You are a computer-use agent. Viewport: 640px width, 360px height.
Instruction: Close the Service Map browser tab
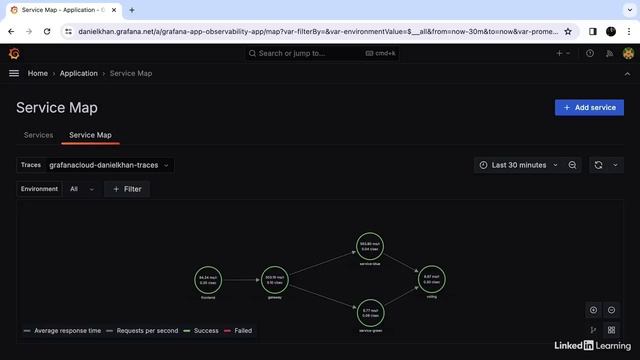point(114,10)
